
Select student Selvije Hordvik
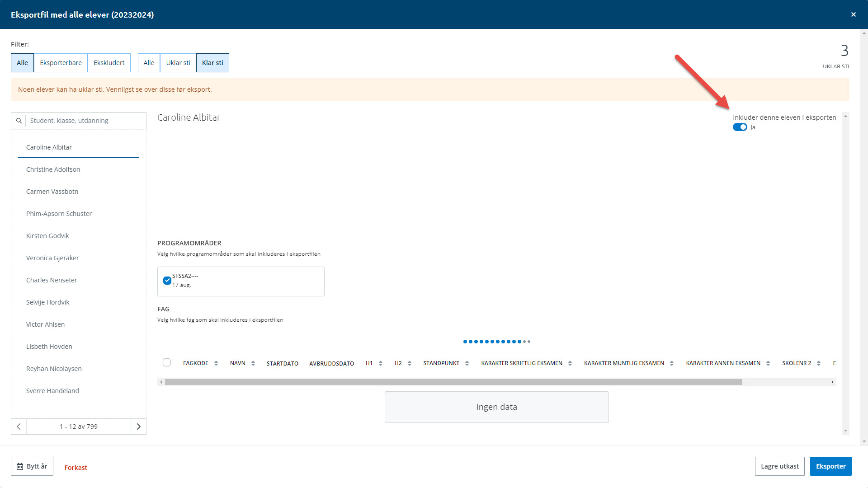(x=79, y=302)
